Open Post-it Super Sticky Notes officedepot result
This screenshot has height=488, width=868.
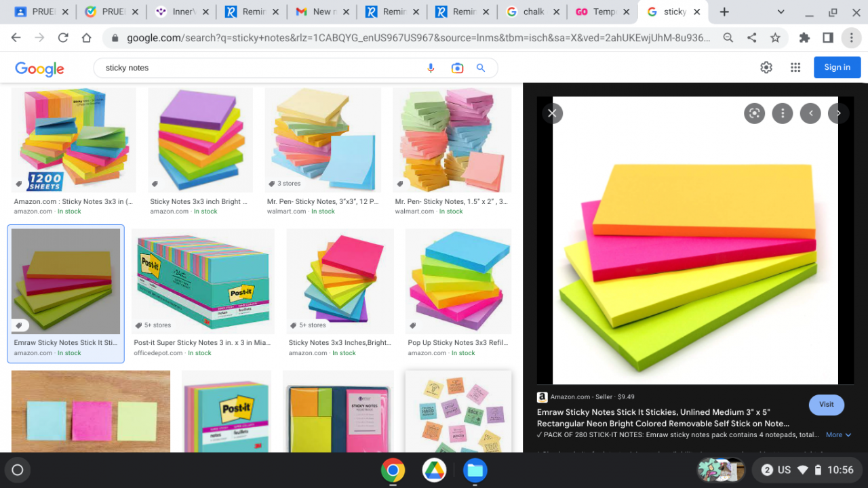[x=202, y=343]
